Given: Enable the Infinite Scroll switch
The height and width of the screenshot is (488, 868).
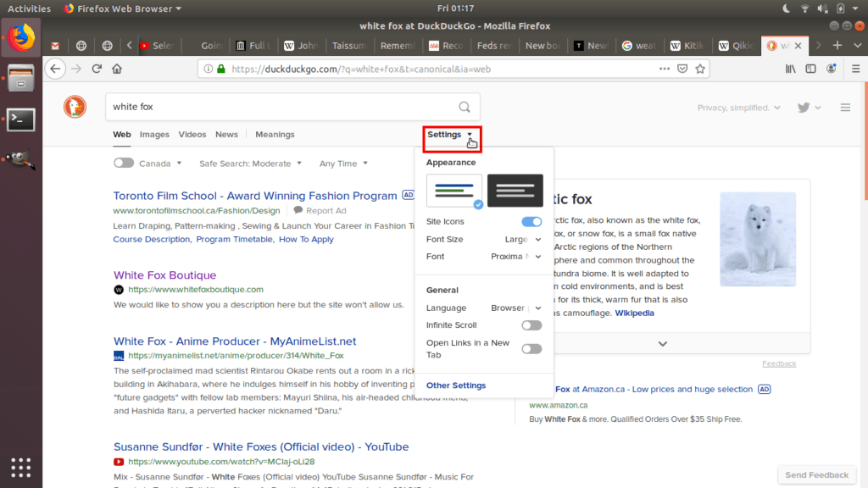Looking at the screenshot, I should 531,325.
